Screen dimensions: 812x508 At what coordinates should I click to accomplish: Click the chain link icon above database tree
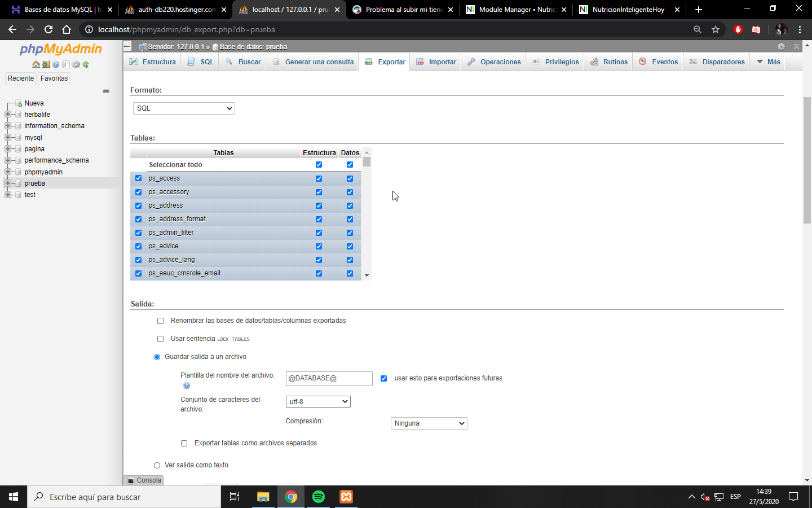tap(106, 91)
